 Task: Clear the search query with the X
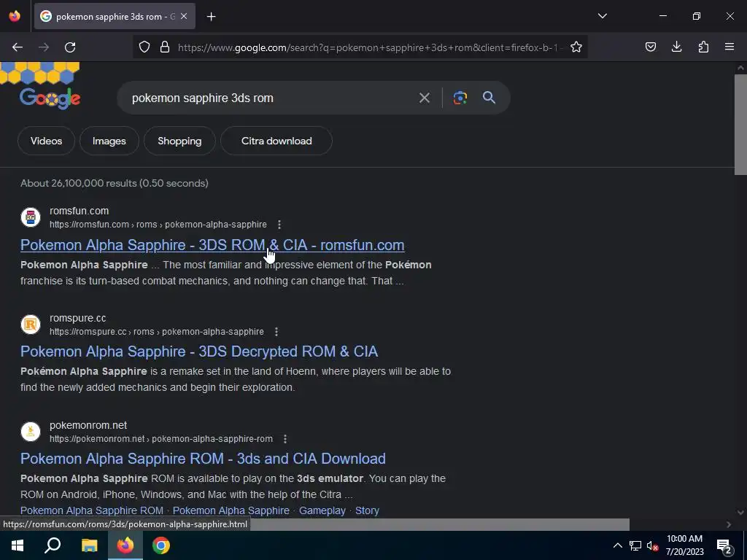[424, 98]
